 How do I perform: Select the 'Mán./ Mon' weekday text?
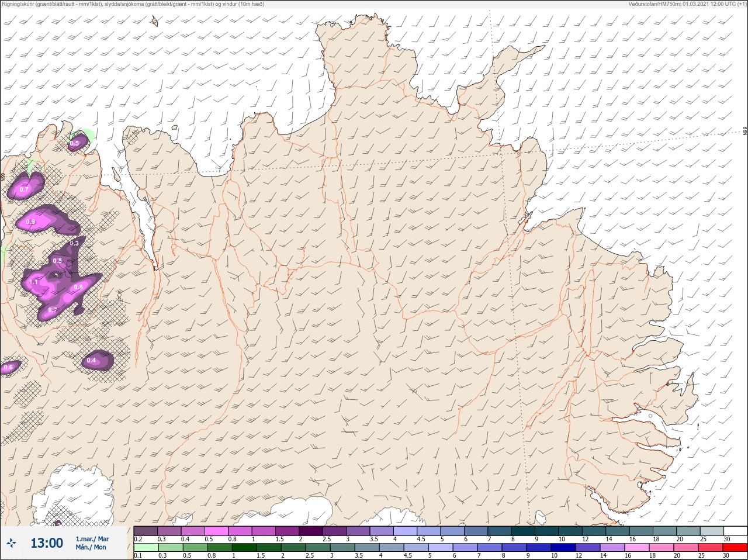point(91,547)
